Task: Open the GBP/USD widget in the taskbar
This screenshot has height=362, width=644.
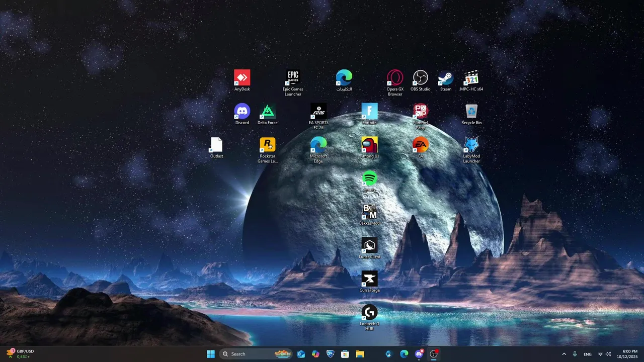Action: point(20,354)
